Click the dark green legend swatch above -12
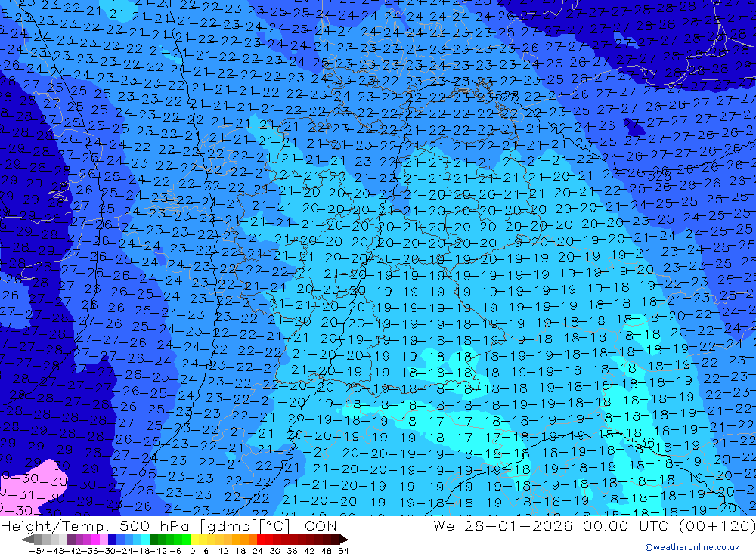Screen dimensions: 756x554 (153, 539)
